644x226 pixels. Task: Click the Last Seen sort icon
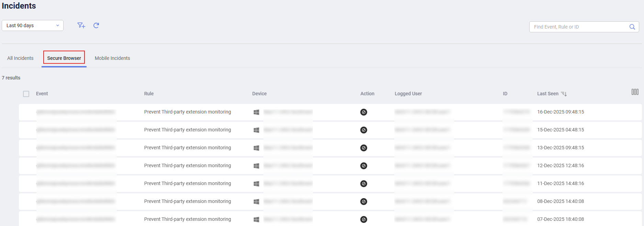pos(564,94)
